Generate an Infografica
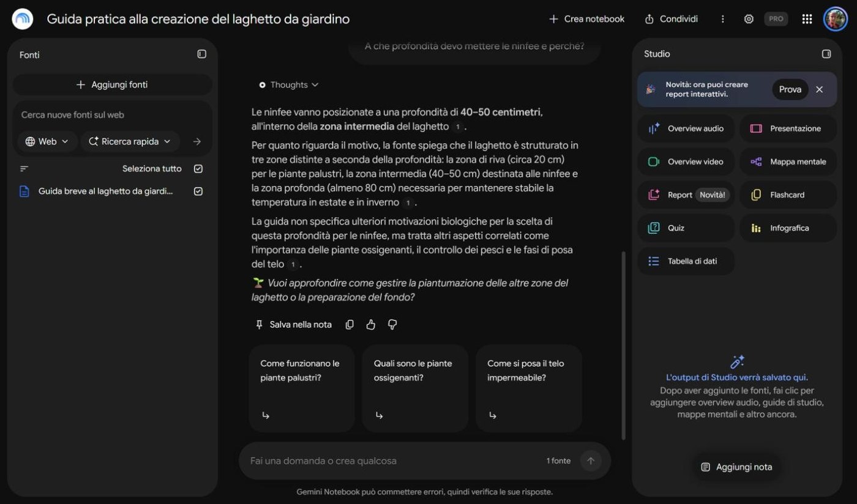This screenshot has height=504, width=857. click(x=788, y=228)
